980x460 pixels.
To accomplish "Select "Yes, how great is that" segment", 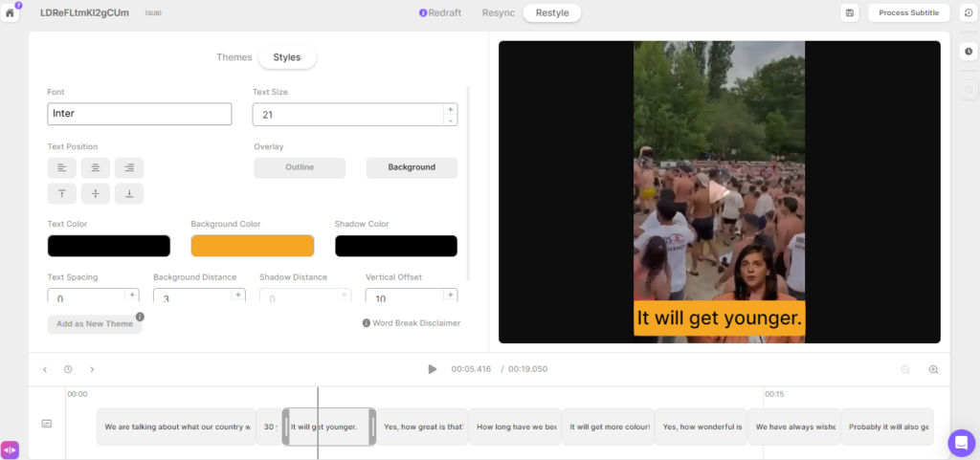I will [x=422, y=427].
